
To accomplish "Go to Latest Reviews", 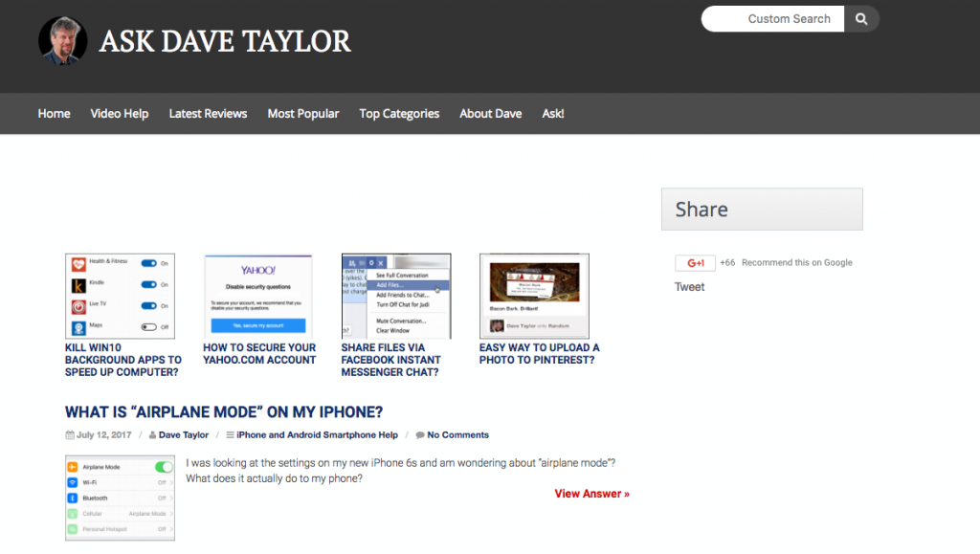I will click(x=208, y=114).
